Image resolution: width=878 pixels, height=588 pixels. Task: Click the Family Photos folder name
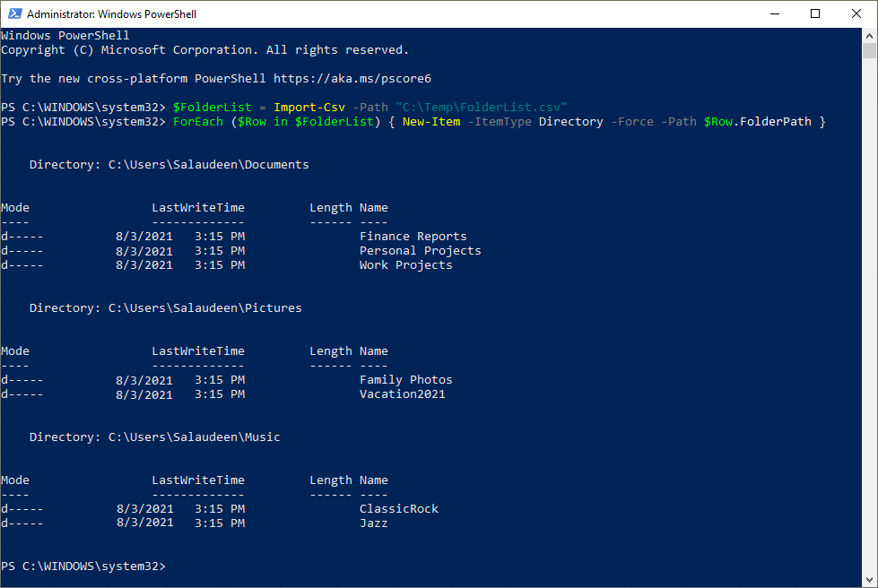(x=405, y=379)
